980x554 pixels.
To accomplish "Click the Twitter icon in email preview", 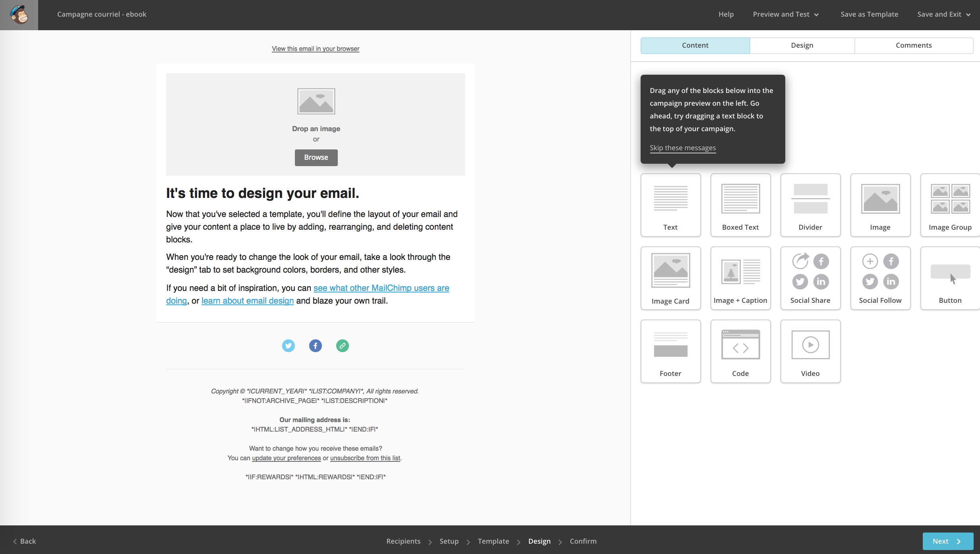I will pos(289,346).
